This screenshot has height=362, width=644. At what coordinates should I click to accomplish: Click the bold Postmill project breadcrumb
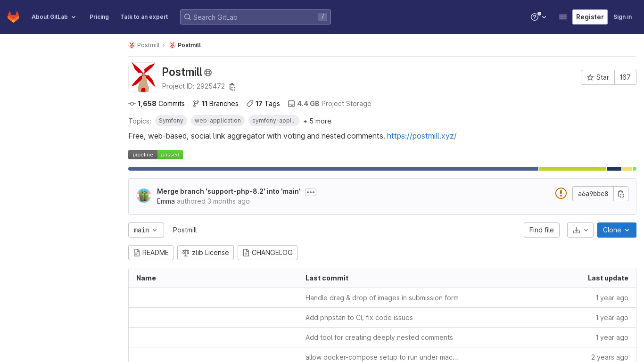pyautogui.click(x=189, y=45)
